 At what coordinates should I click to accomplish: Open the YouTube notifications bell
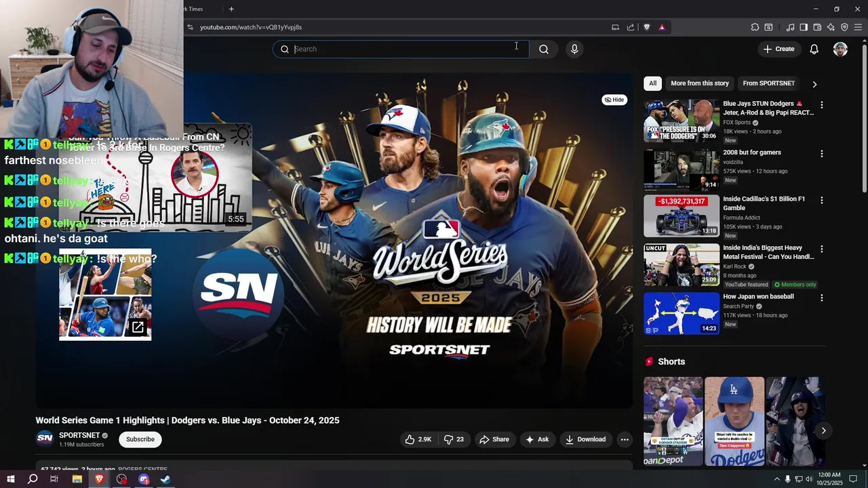coord(814,49)
